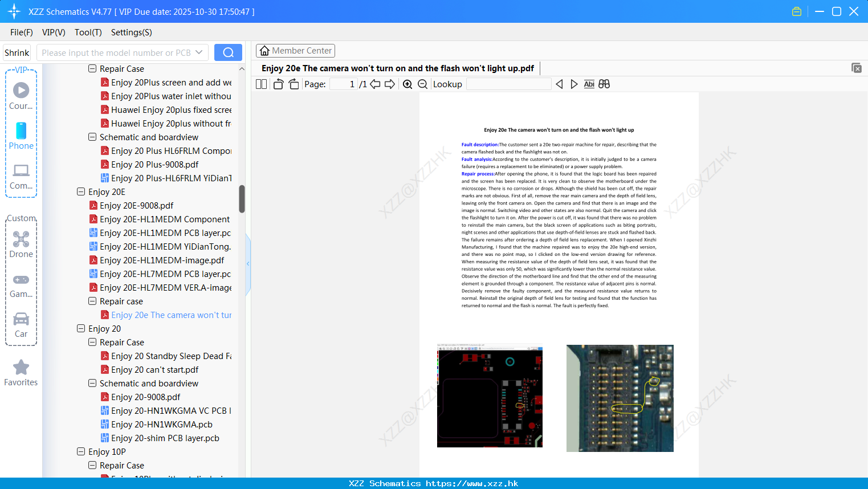Open the Drone category
Screen dimensions: 868x489
tap(21, 244)
